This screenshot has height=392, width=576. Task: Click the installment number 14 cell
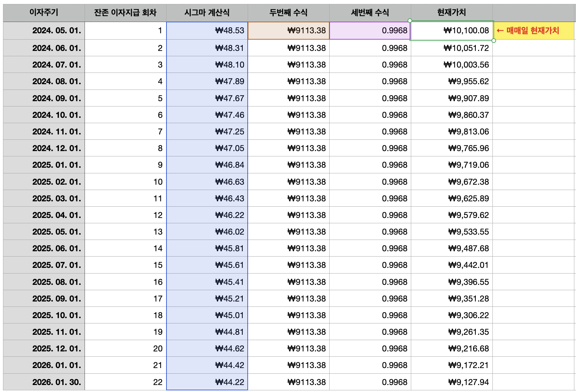(x=126, y=248)
